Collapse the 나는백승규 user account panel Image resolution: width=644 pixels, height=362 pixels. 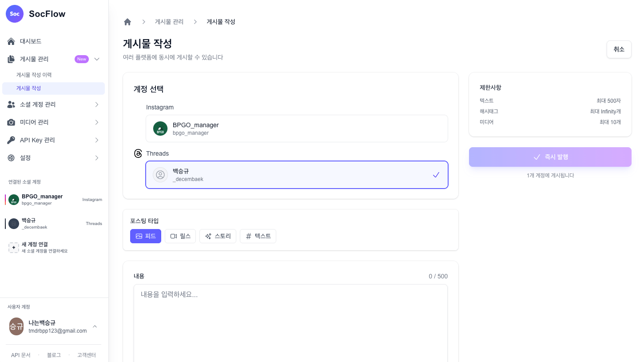[95, 326]
